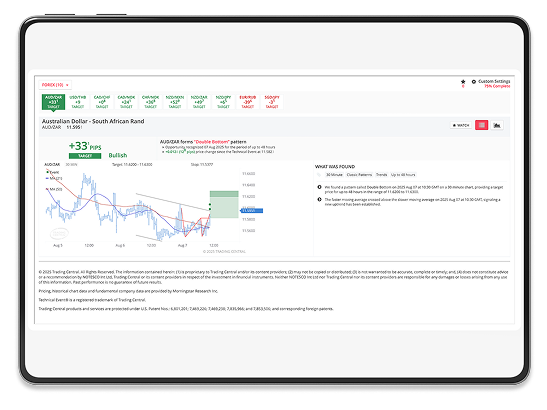547x410 pixels.
Task: Toggle the WATCH button
Action: 461,125
